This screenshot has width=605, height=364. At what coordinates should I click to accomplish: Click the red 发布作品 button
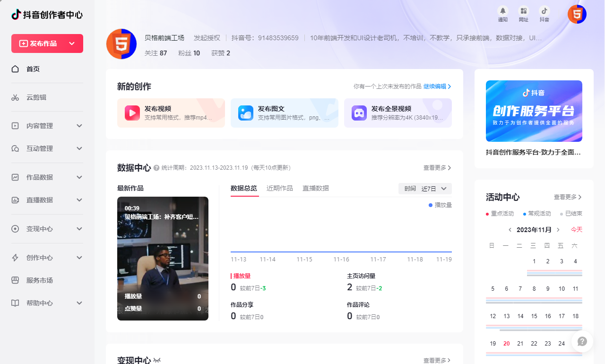point(47,43)
